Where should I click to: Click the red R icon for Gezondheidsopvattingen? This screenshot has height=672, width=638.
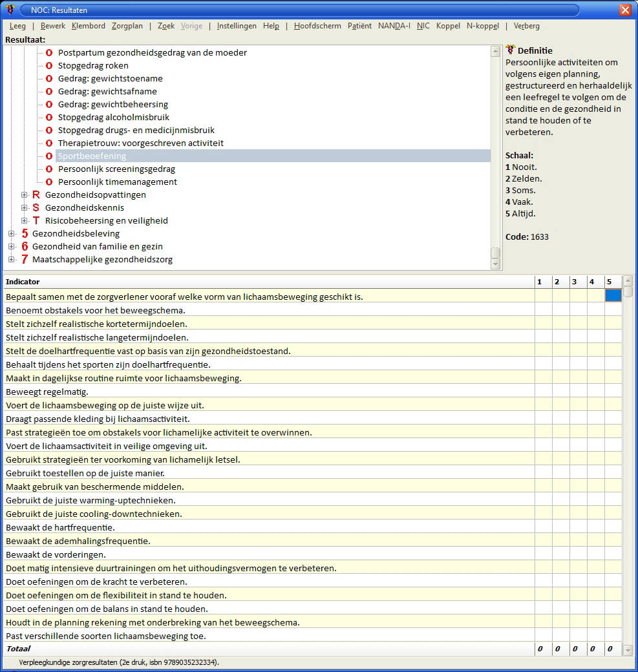click(x=36, y=194)
